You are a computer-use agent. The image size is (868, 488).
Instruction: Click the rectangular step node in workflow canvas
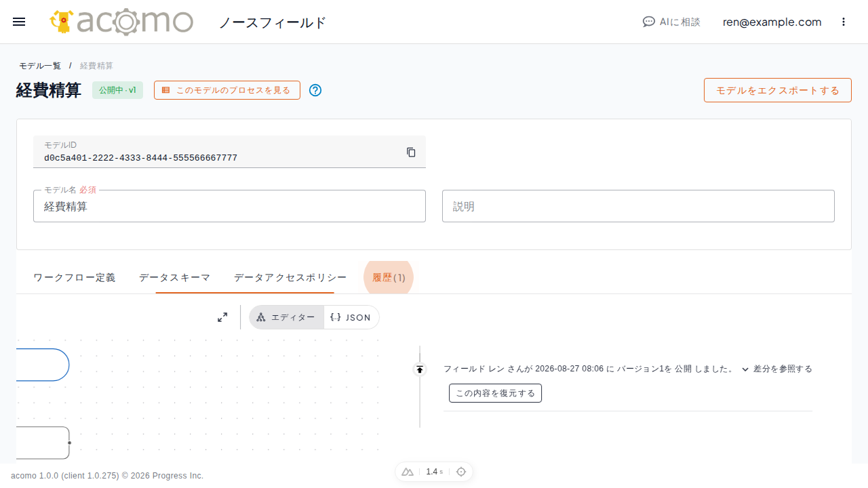[x=43, y=443]
